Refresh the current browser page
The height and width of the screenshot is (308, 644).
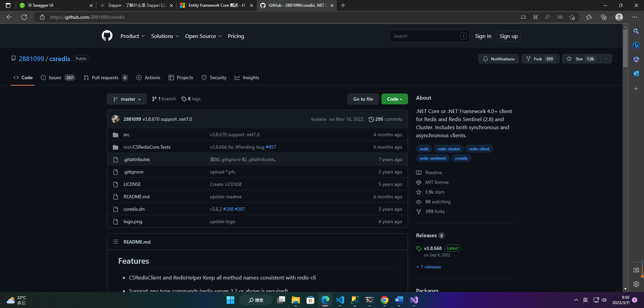(24, 17)
